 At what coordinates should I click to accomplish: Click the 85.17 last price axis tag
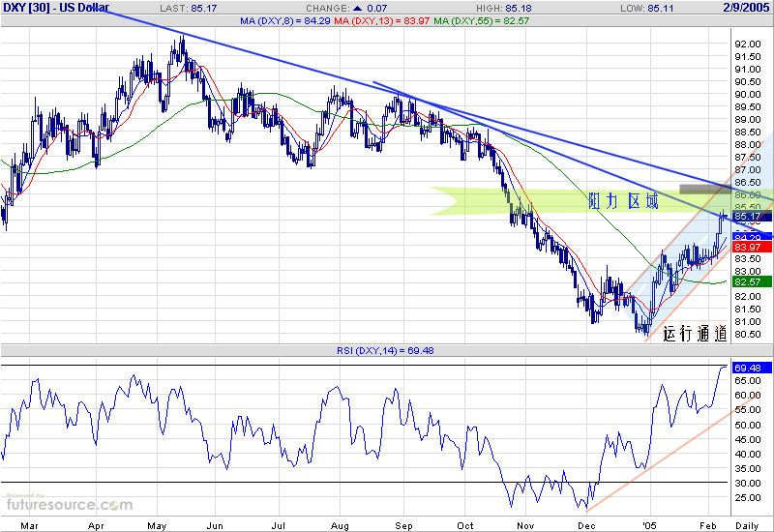click(x=747, y=217)
